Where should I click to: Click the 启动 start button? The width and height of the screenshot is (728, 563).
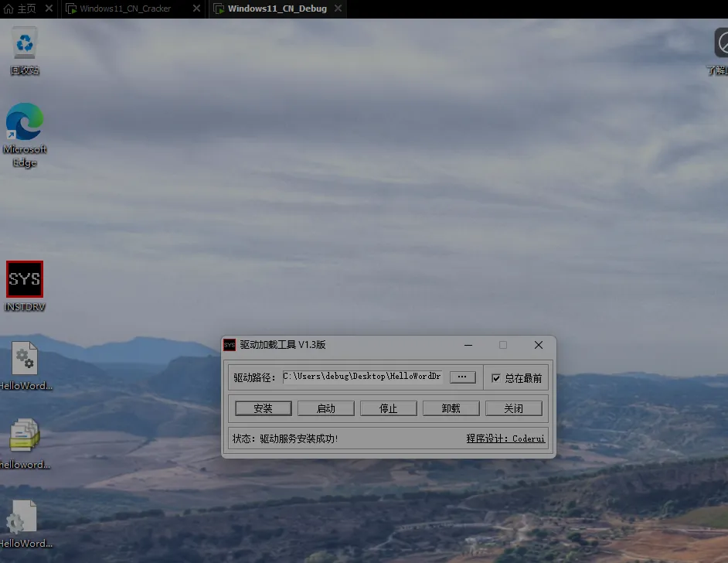pos(325,408)
